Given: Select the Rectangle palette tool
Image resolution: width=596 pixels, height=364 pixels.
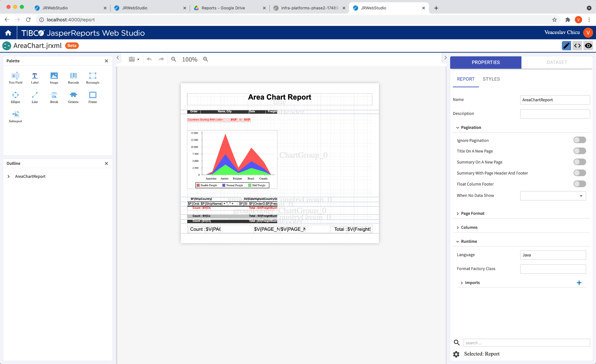Looking at the screenshot, I should click(x=93, y=78).
